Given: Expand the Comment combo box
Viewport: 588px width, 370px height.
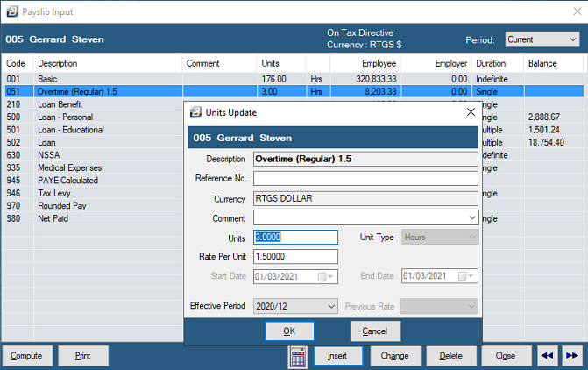Looking at the screenshot, I should (472, 218).
